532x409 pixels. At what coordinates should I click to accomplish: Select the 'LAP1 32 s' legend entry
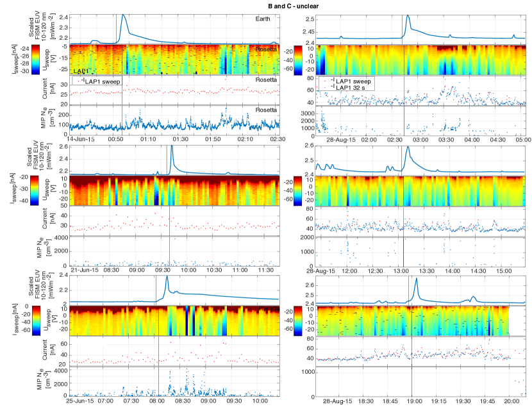click(349, 88)
